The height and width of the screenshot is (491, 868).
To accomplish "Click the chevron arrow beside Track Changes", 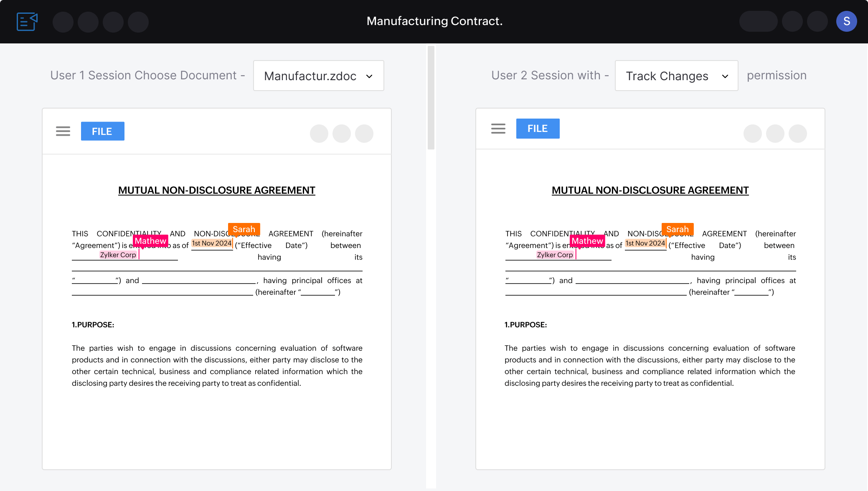I will click(725, 76).
